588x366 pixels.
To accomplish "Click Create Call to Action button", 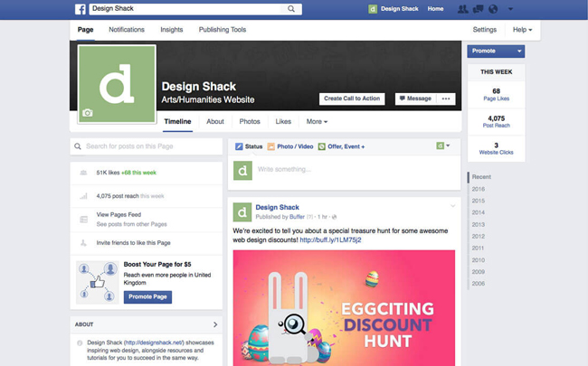I will (352, 99).
